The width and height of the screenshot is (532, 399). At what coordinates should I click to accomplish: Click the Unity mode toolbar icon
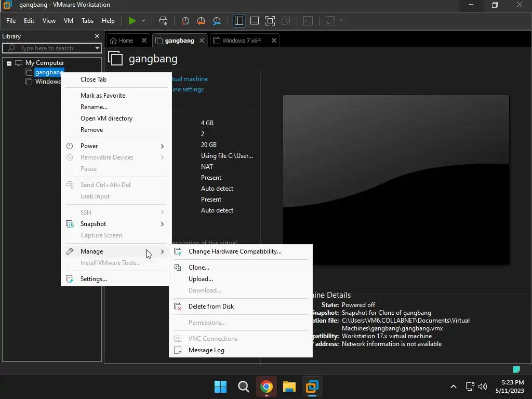coord(286,21)
